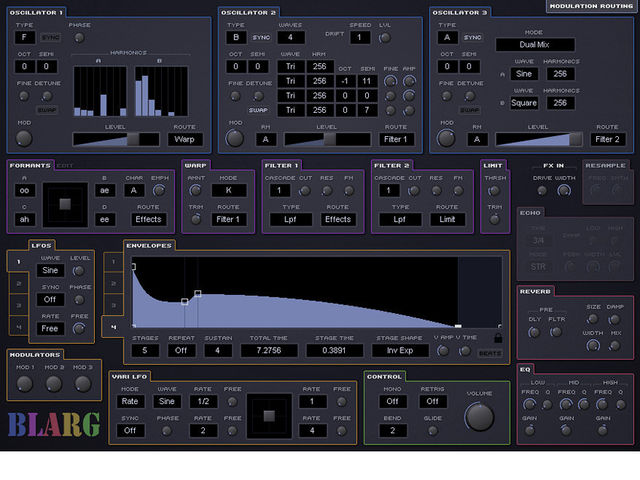Click the Oscillator 2 Lvl knob

point(384,38)
